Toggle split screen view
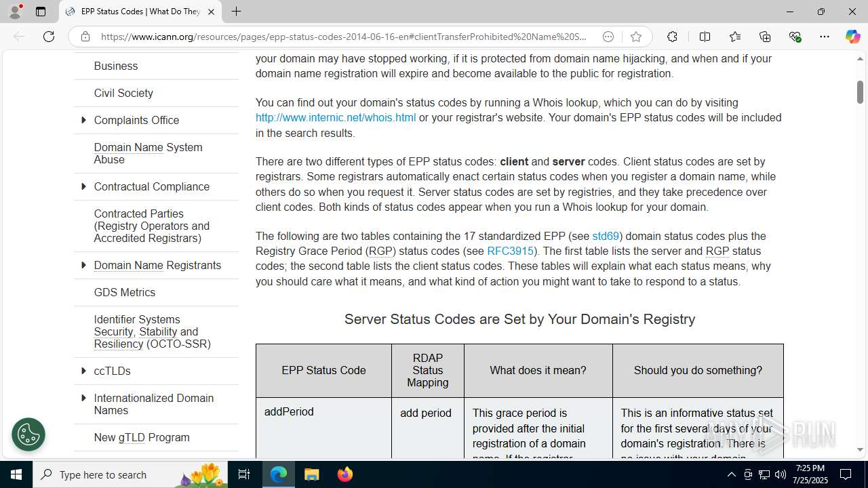 coord(705,37)
